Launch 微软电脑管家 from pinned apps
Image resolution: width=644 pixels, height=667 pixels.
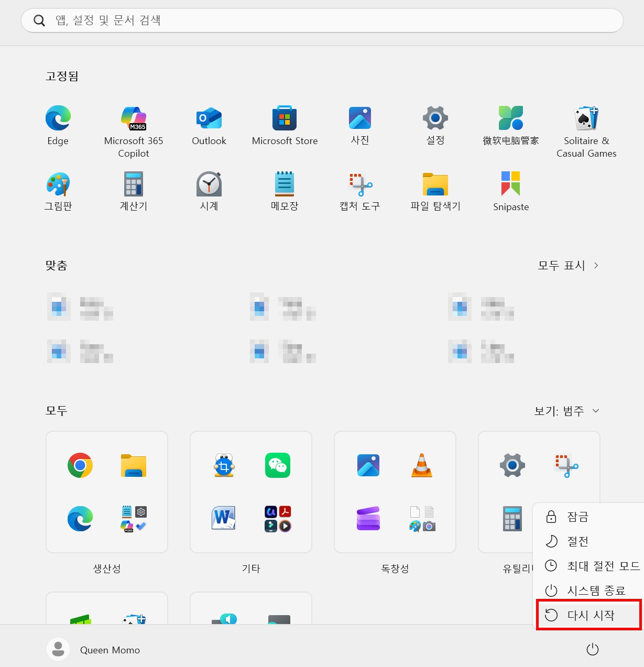click(x=511, y=126)
